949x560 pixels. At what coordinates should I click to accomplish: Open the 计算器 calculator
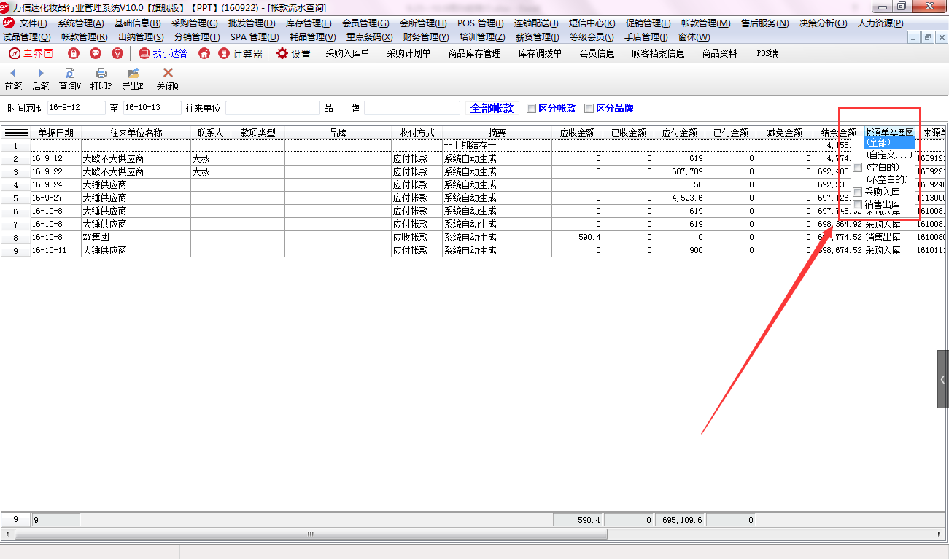tap(241, 53)
